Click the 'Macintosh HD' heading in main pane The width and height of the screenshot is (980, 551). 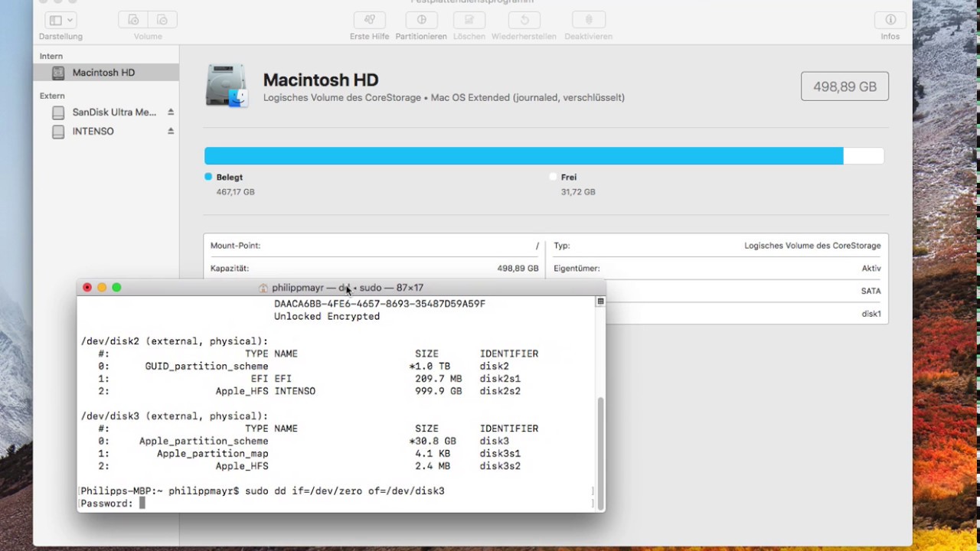[321, 80]
